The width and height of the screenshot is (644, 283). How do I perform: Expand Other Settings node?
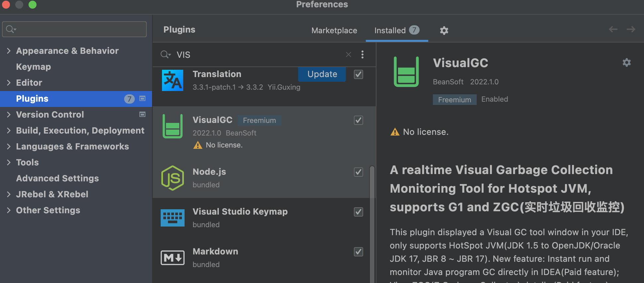[9, 210]
